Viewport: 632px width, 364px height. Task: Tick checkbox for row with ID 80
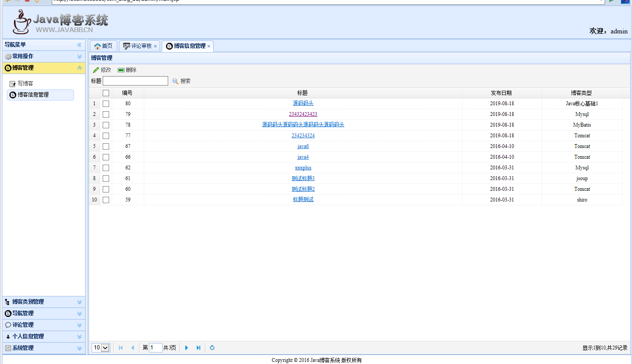point(106,104)
